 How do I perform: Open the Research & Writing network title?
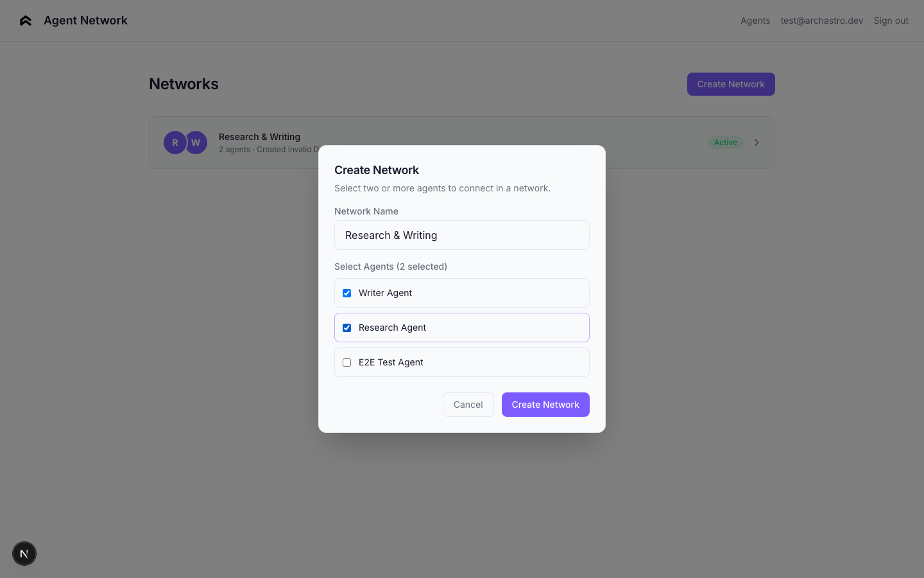[x=259, y=137]
